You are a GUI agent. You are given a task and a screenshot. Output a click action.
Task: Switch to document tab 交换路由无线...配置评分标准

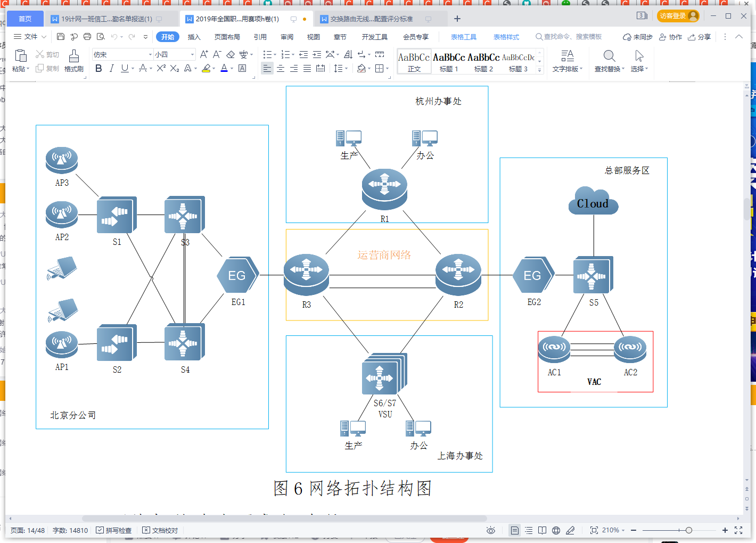coord(372,19)
